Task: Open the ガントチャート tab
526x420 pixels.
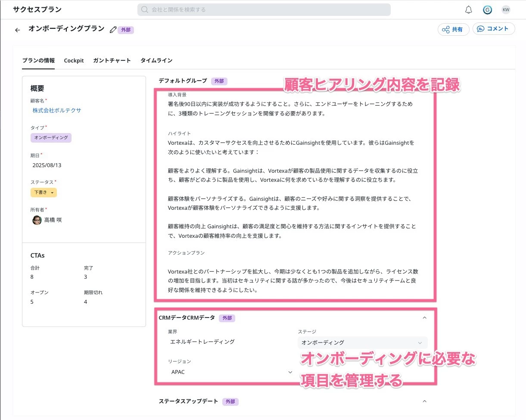Action: pos(112,60)
